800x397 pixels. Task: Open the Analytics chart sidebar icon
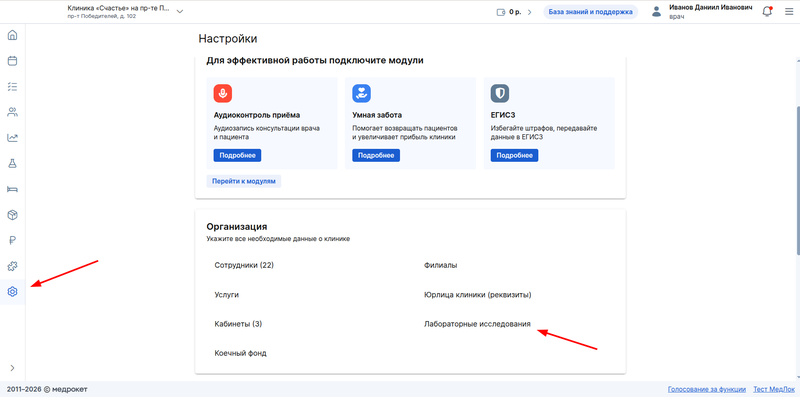click(12, 138)
